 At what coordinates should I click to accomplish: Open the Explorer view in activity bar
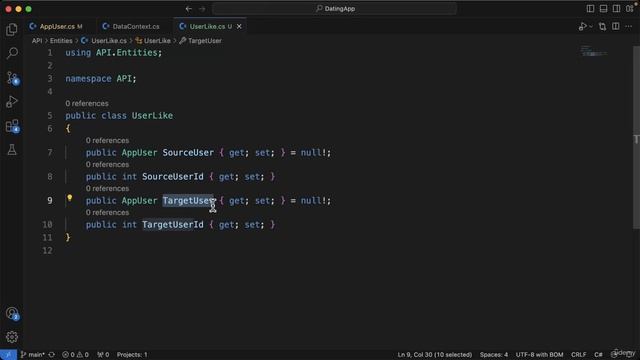(x=12, y=29)
